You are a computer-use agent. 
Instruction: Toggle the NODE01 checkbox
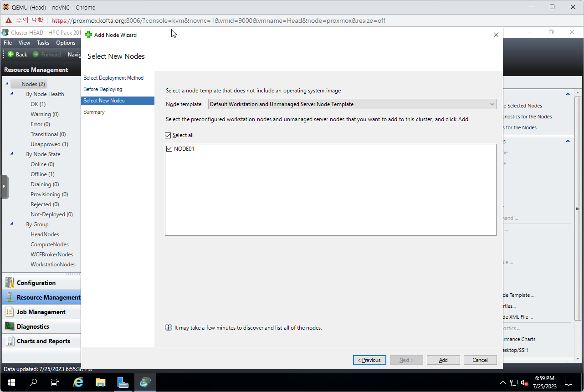click(x=169, y=149)
